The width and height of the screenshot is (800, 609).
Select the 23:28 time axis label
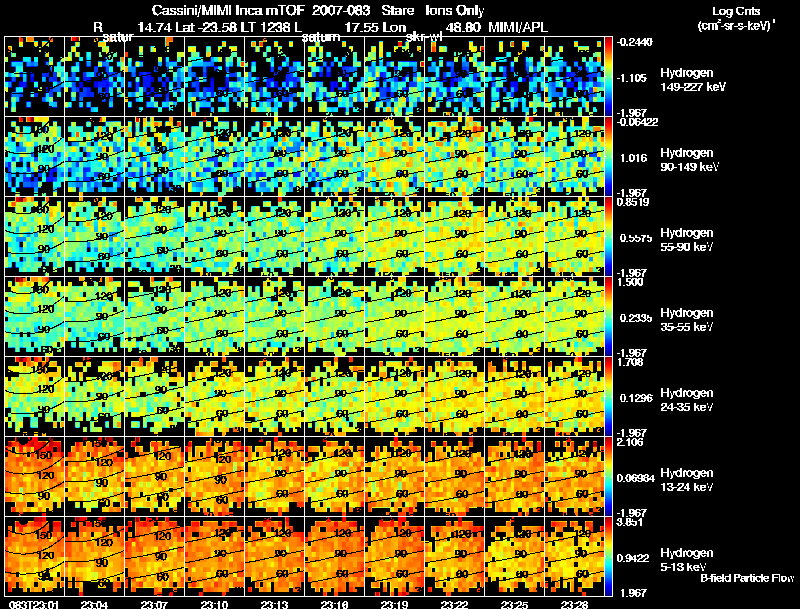point(574,604)
